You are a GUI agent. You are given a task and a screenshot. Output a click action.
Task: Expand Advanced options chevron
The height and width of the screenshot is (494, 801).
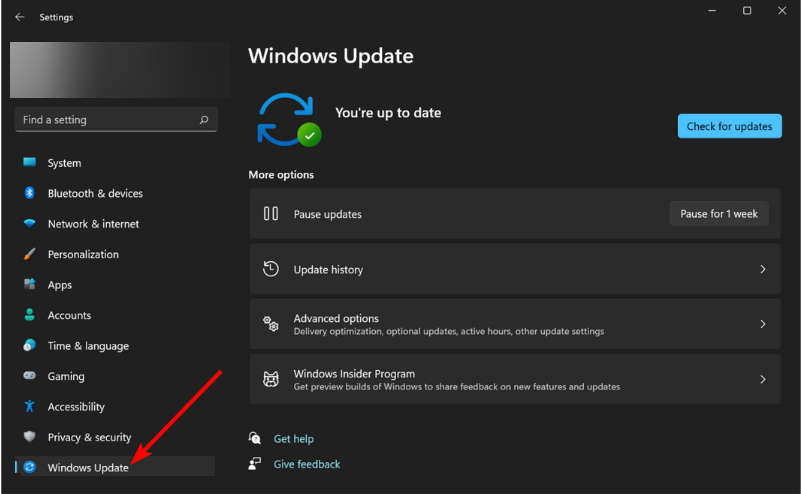(x=762, y=324)
